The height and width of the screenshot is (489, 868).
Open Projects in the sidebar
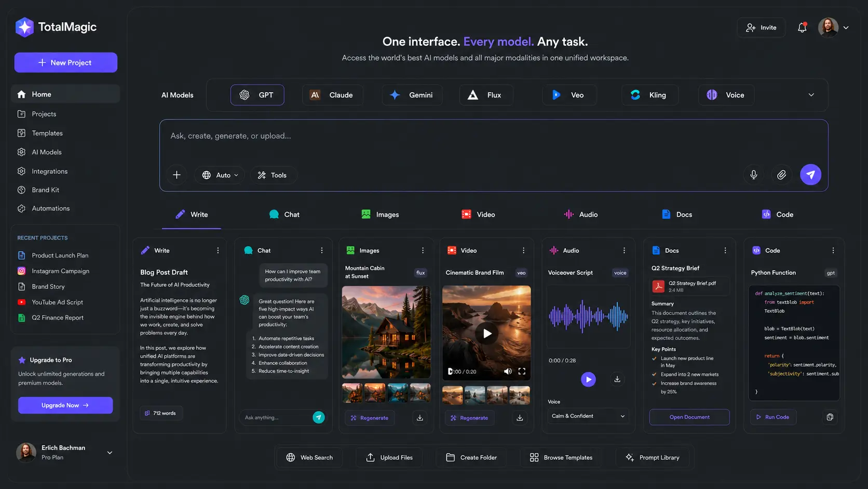point(65,114)
